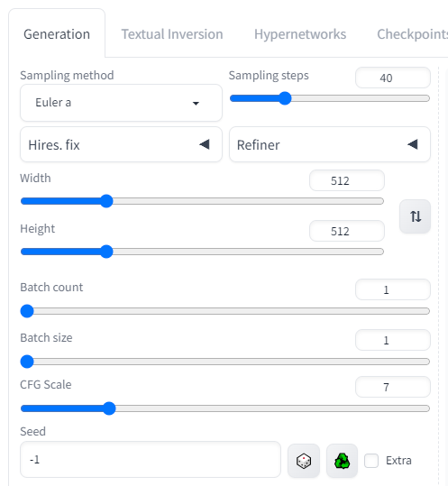Click the Sampling steps number box
The height and width of the screenshot is (486, 448).
pyautogui.click(x=393, y=78)
